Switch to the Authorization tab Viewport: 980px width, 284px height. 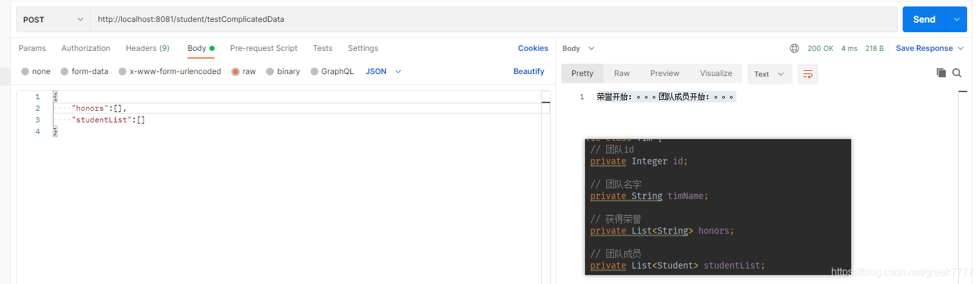(86, 48)
